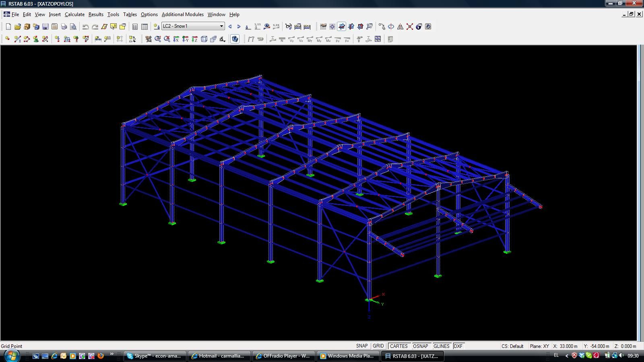Toggle the solid rendering display button
The height and width of the screenshot is (362, 644).
coord(235,39)
